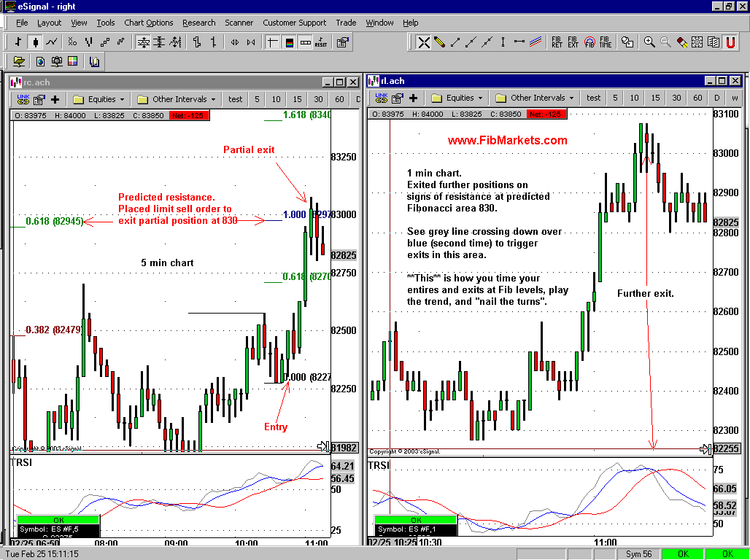Select the line chart type icon
750x560 pixels.
click(x=52, y=42)
